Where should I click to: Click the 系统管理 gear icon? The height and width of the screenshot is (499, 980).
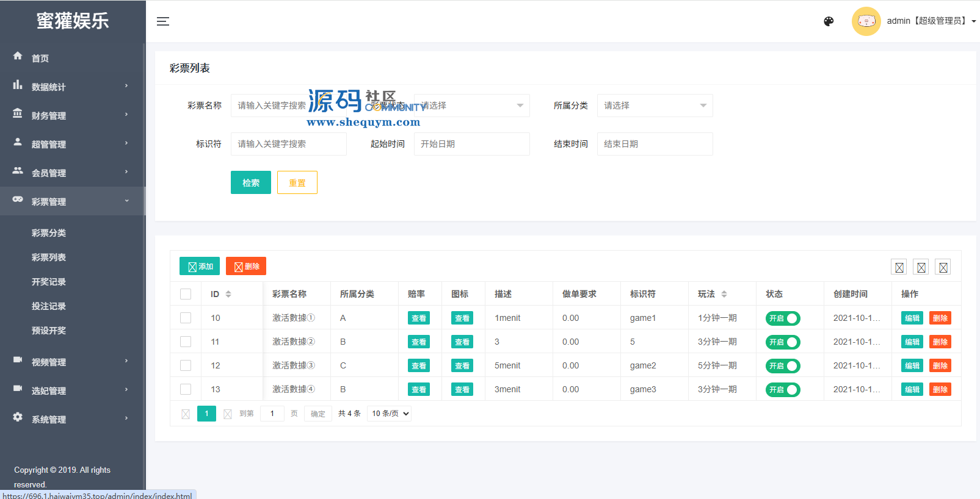[x=18, y=417]
